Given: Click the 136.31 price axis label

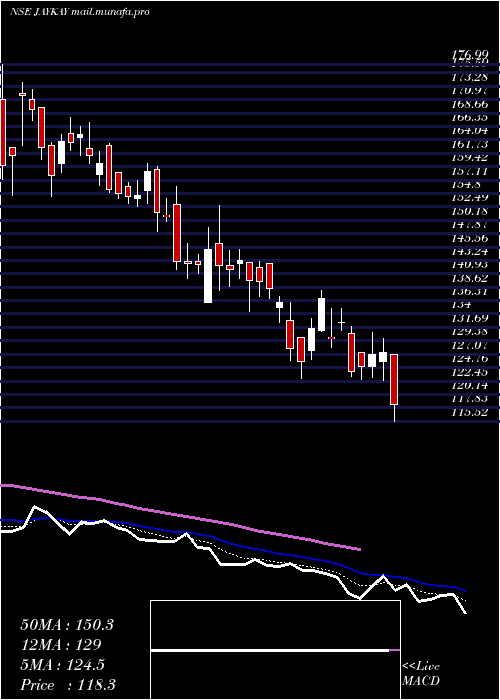Looking at the screenshot, I should [470, 292].
